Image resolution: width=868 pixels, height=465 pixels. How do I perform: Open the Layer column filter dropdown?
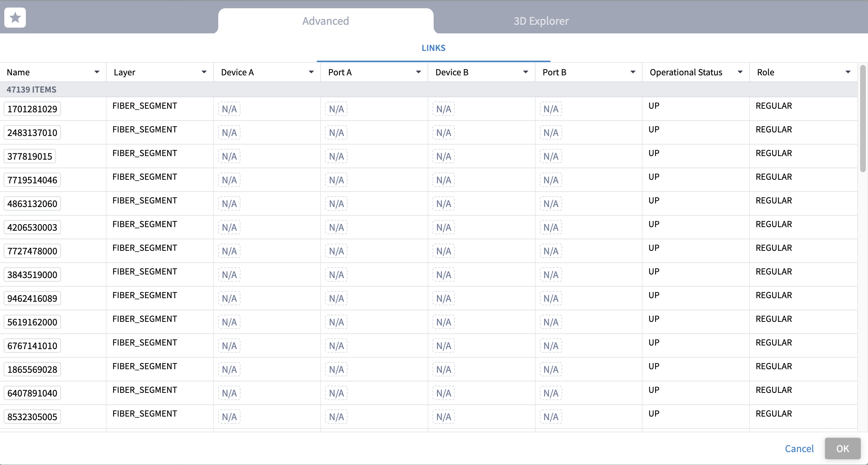point(204,72)
